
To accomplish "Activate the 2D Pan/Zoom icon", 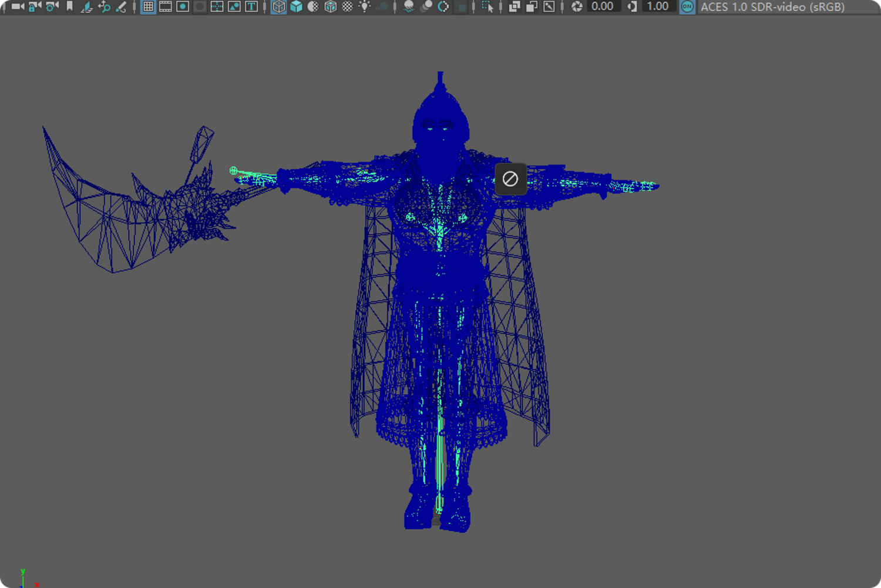I will click(x=104, y=6).
